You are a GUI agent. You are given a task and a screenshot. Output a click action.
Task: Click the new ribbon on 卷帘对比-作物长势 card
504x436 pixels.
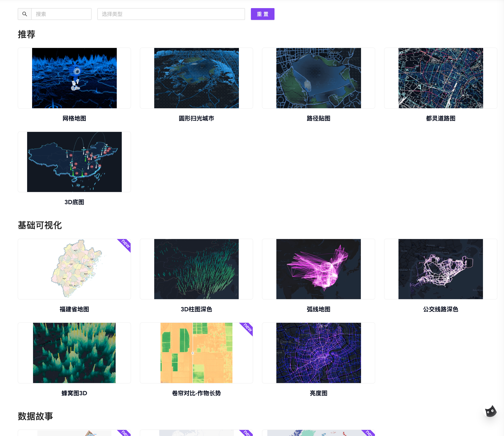[248, 328]
